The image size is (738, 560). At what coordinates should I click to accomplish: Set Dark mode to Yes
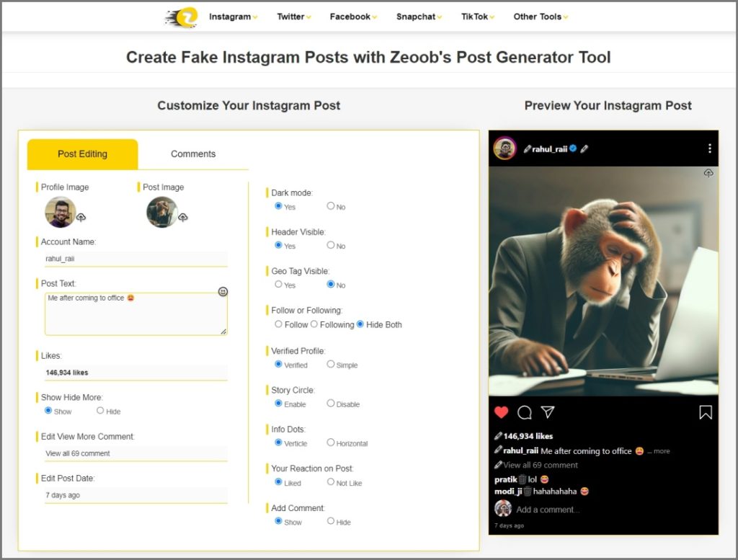[x=279, y=206]
